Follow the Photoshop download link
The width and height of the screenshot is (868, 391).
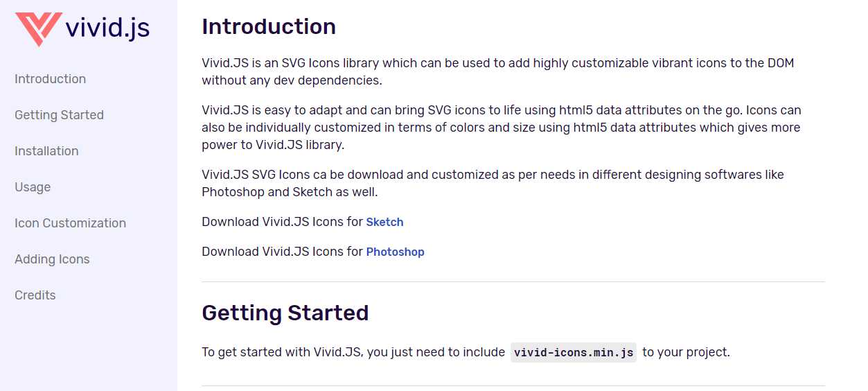pyautogui.click(x=395, y=252)
